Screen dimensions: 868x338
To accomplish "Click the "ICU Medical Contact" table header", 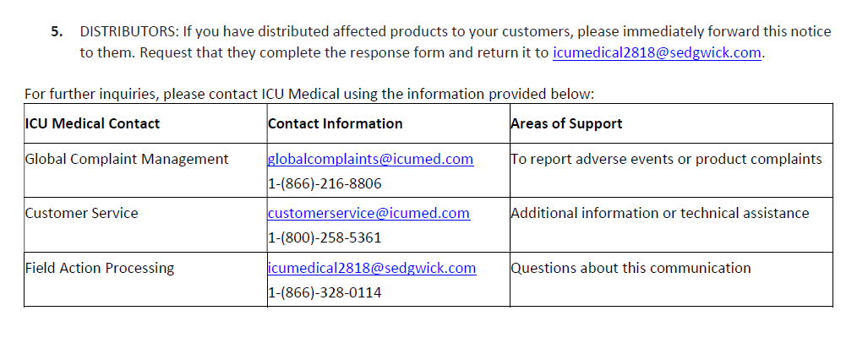I will (92, 123).
